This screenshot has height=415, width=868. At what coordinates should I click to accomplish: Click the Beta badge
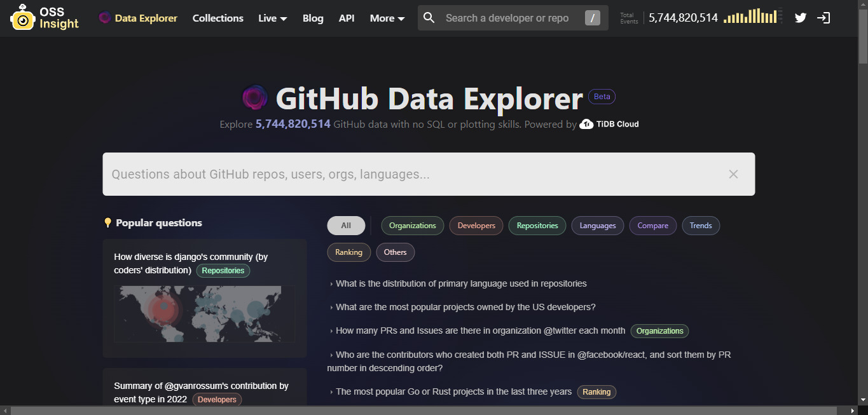click(602, 97)
